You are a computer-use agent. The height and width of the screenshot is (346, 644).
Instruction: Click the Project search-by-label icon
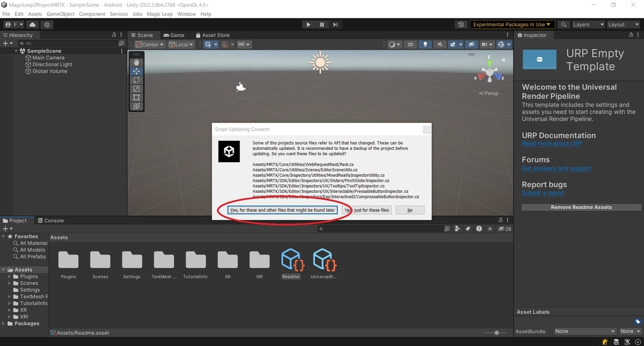(468, 229)
